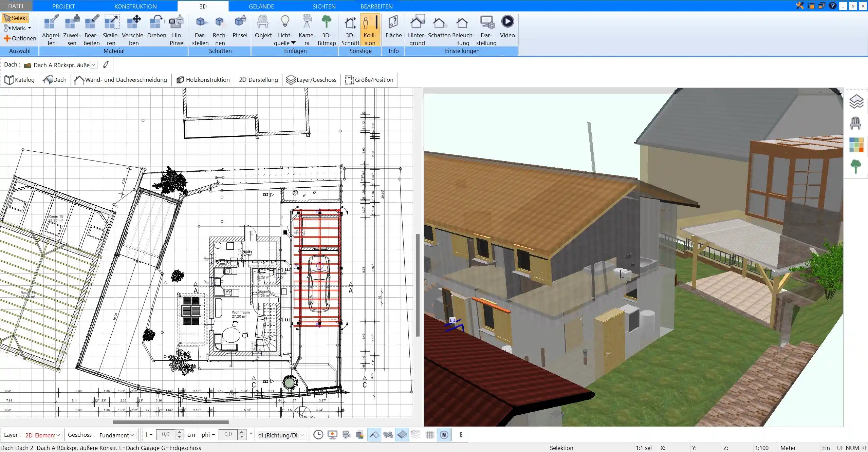868x452 pixels.
Task: Toggle wood beams visibility icon
Action: (x=388, y=435)
